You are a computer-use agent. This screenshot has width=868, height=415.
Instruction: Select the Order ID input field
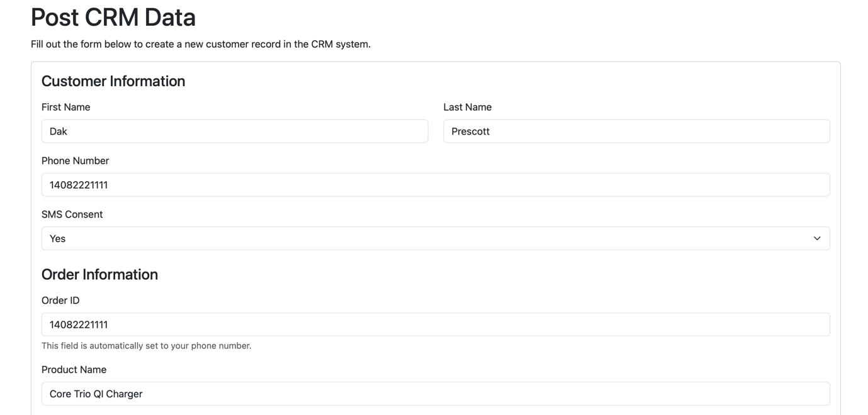click(x=434, y=324)
